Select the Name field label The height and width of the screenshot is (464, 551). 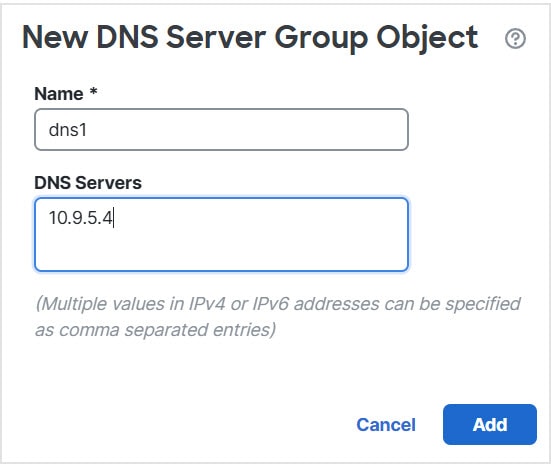[59, 94]
